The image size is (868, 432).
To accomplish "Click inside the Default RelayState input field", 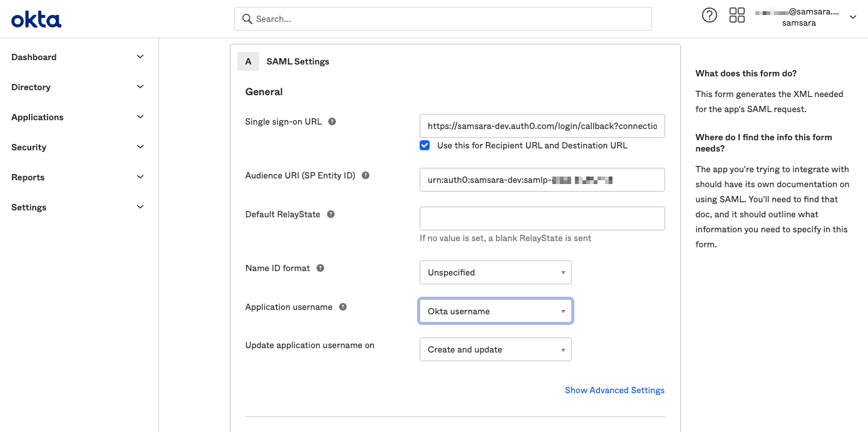I will pyautogui.click(x=542, y=218).
